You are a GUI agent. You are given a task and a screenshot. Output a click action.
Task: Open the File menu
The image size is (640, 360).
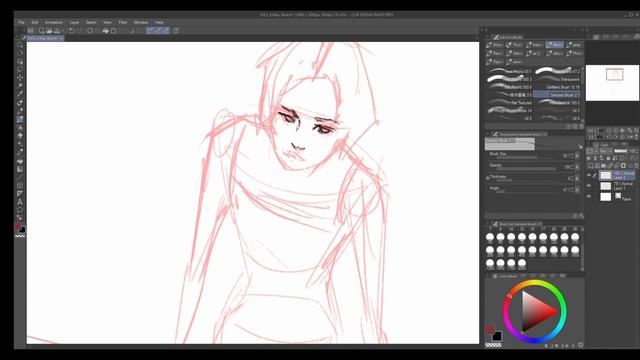pyautogui.click(x=22, y=22)
